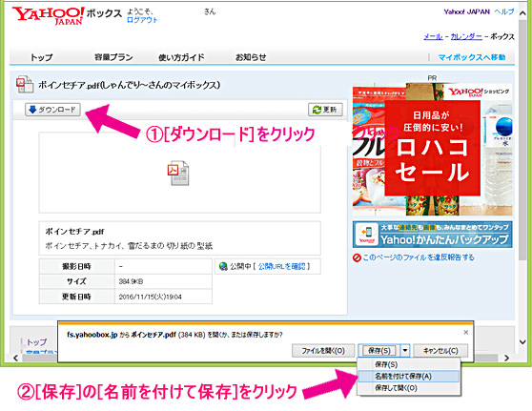Click the horizontal scrollbar left arrow
Viewport: 532px width, 411px height.
click(15, 358)
